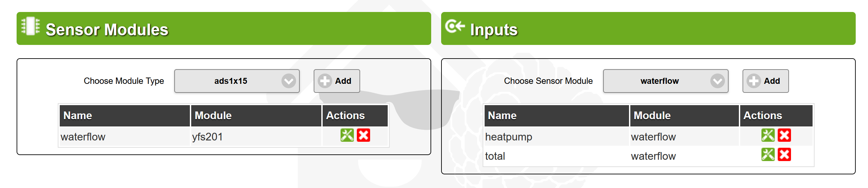Add a new sensor module

coord(336,81)
